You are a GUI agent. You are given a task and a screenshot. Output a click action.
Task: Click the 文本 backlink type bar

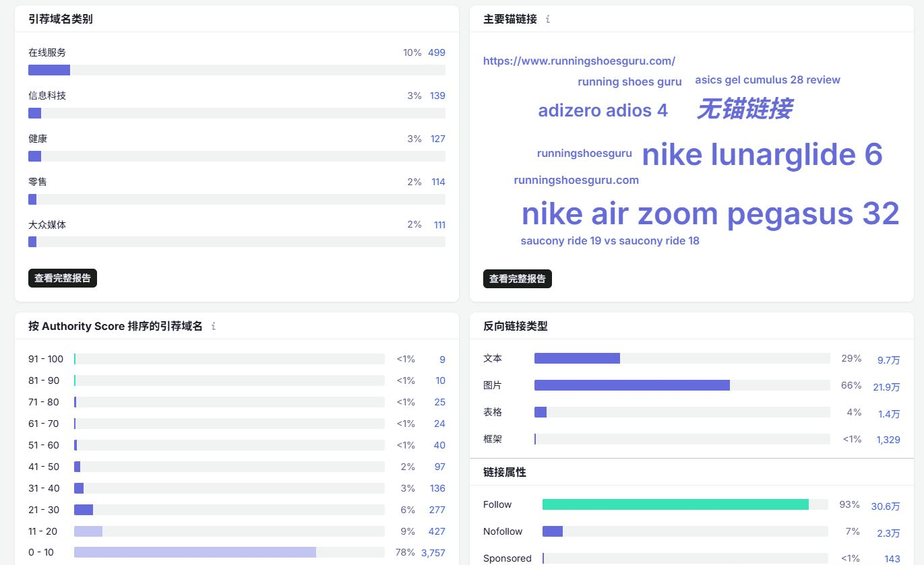(x=682, y=358)
